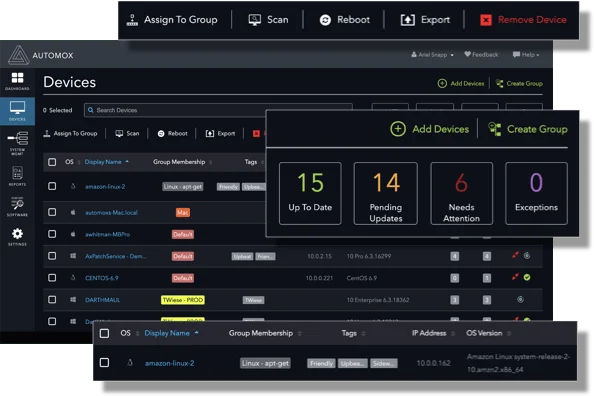This screenshot has width=594, height=396.
Task: Toggle select-all checkbox in devices table header
Action: (x=52, y=162)
